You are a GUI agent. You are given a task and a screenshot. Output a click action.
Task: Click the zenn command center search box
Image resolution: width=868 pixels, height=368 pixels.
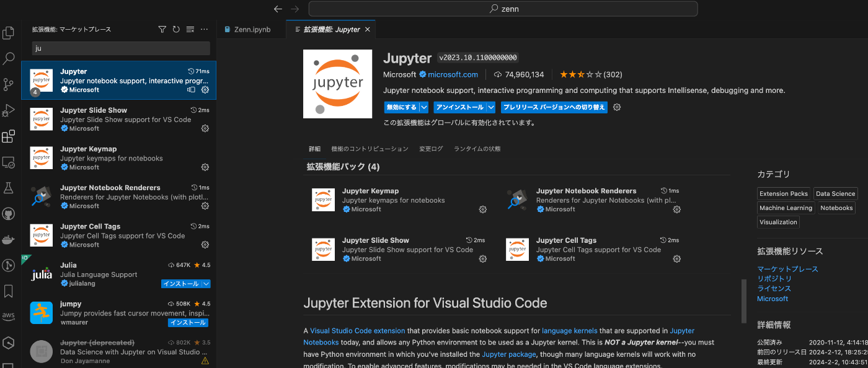(503, 9)
